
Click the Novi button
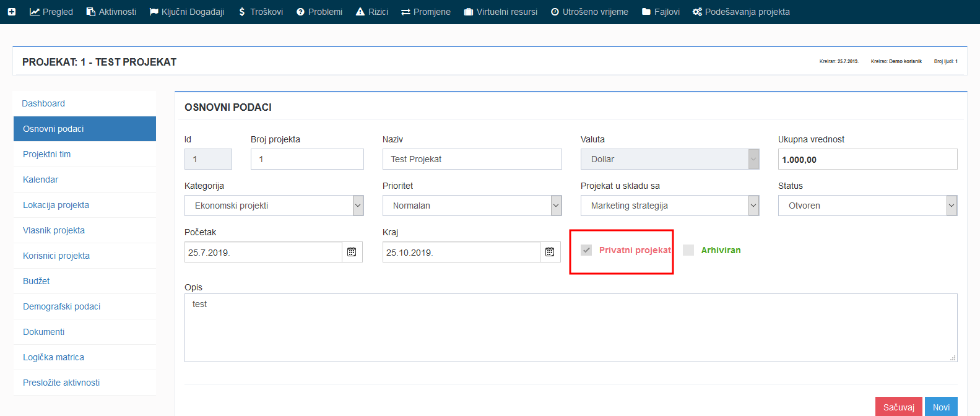coord(941,407)
